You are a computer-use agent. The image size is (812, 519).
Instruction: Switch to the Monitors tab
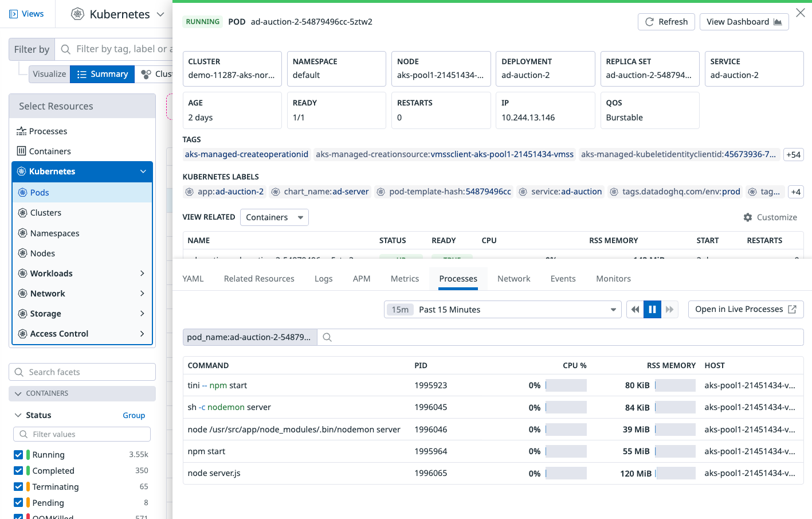[x=613, y=279]
